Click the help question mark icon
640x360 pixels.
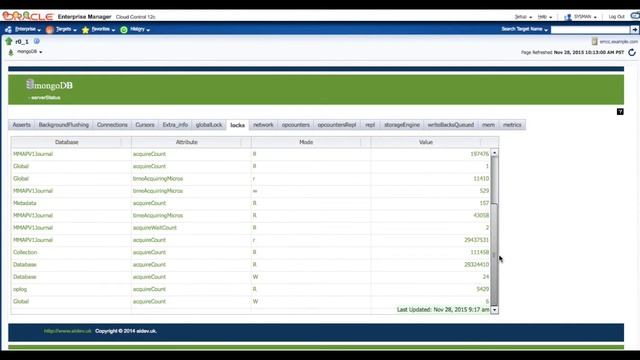[620, 111]
